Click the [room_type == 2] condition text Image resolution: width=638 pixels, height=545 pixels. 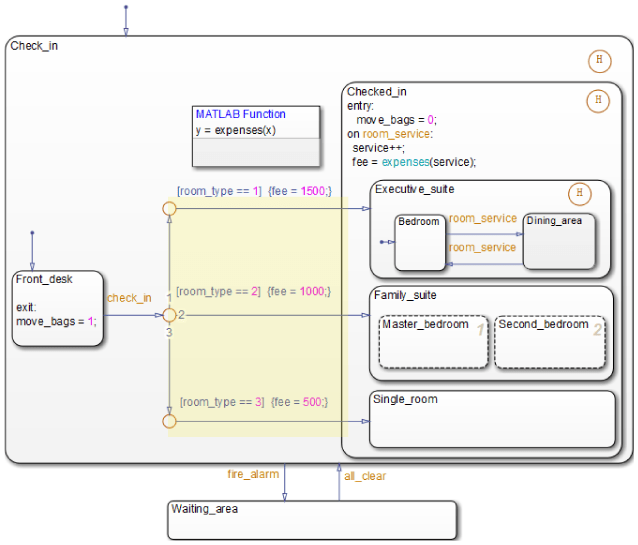(x=218, y=291)
